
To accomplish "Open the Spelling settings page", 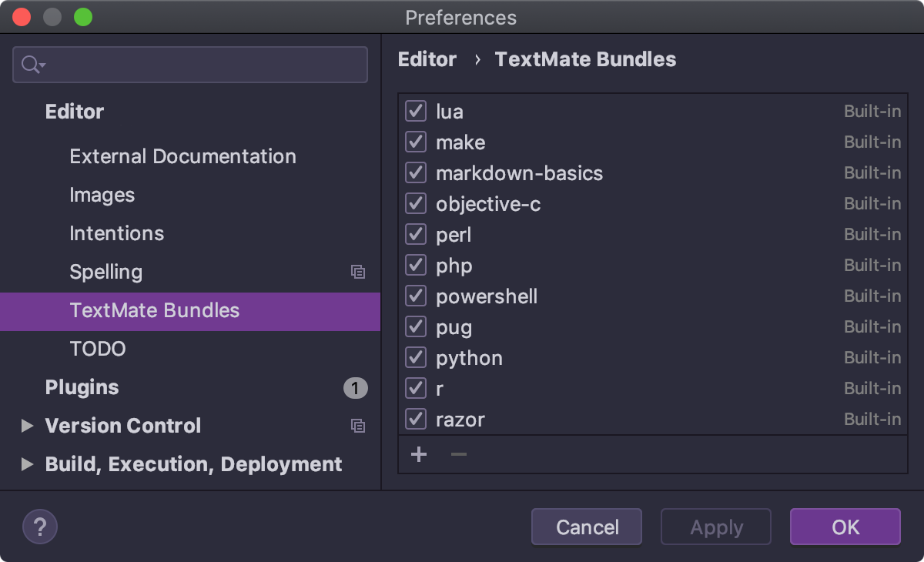I will [x=105, y=272].
